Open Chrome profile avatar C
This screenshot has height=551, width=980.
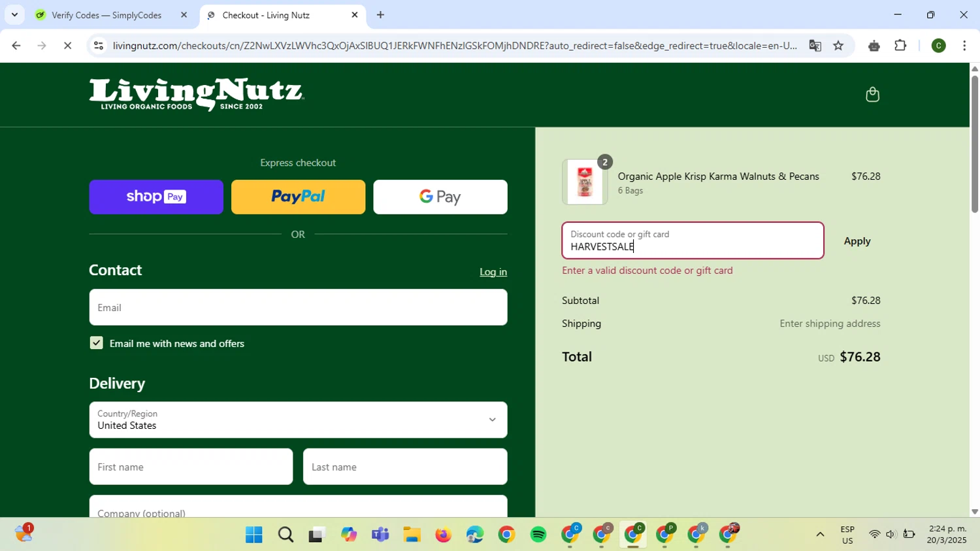click(x=938, y=46)
